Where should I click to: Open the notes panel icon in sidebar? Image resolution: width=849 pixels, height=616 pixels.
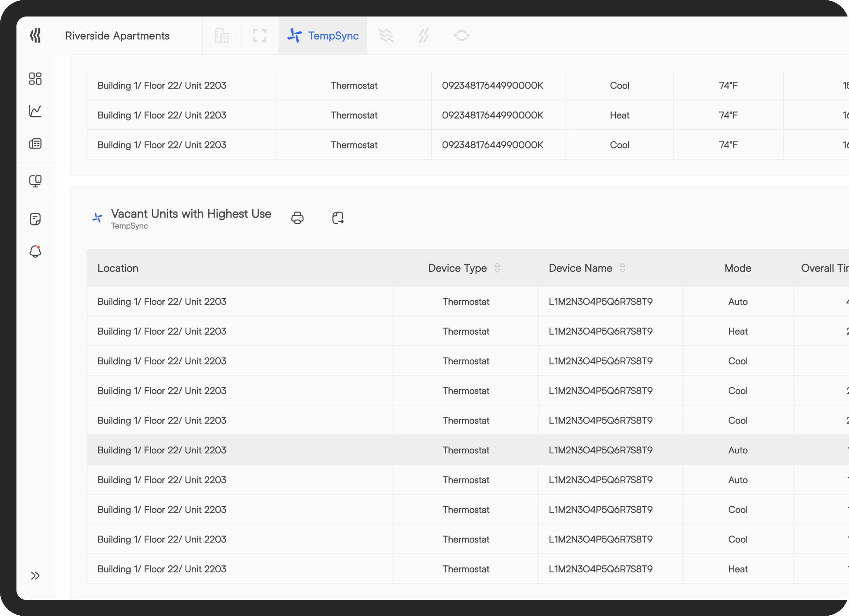(35, 219)
